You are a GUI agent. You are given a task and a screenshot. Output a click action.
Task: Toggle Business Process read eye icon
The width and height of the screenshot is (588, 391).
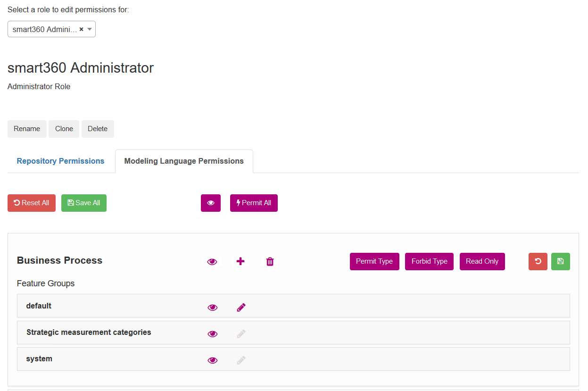(x=212, y=262)
